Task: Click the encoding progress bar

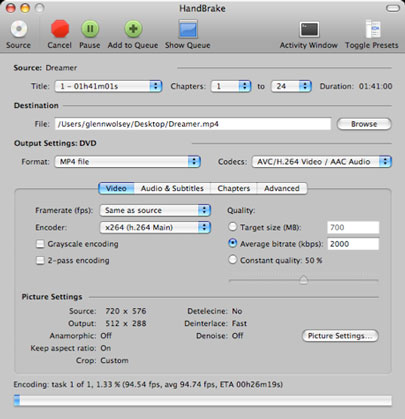Action: click(x=203, y=401)
